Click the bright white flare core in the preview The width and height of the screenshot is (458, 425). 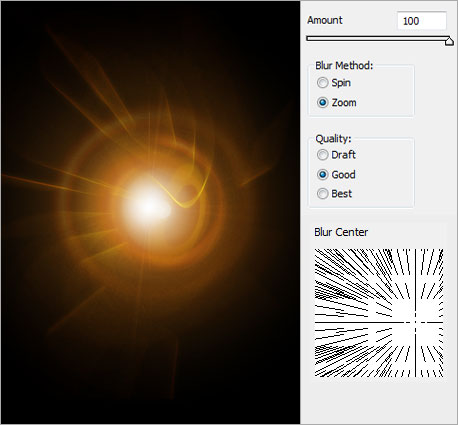[x=147, y=206]
